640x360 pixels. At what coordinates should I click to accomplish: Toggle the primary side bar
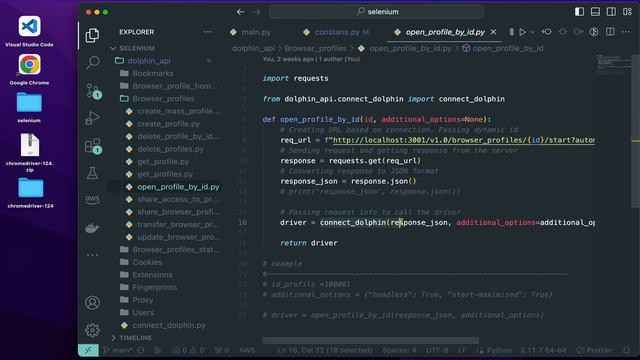[x=579, y=11]
